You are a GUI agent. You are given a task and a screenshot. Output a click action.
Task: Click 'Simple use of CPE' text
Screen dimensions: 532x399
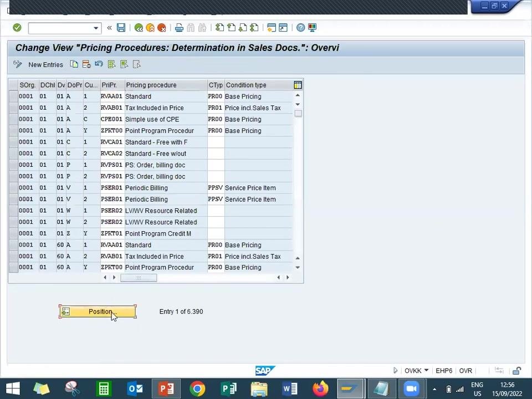click(x=152, y=120)
